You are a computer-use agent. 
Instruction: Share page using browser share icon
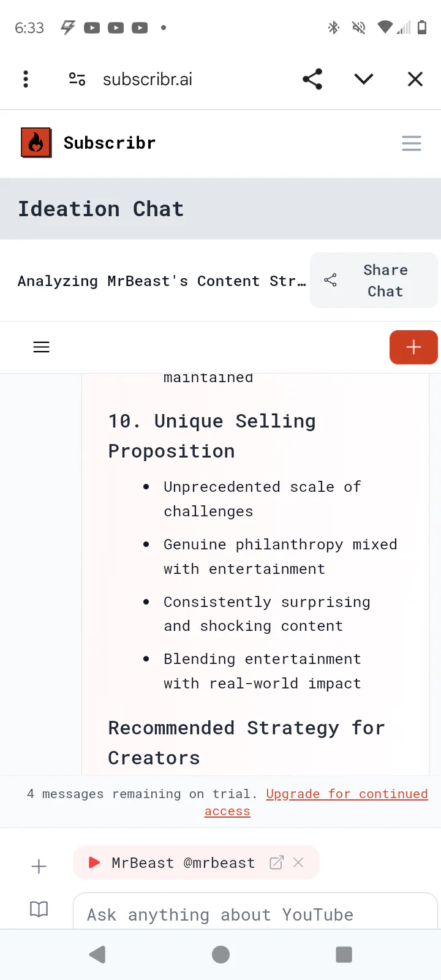(x=312, y=79)
